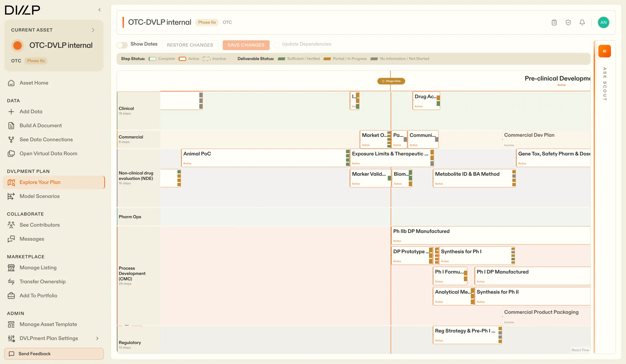626x364 pixels.
Task: Select the Commercial Dev Plan inactive step
Action: [546, 139]
